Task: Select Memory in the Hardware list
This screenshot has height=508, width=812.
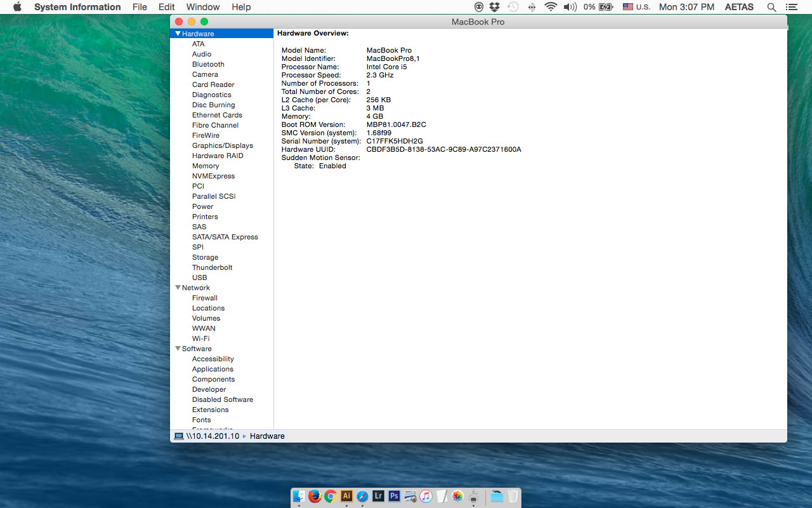Action: (x=206, y=166)
